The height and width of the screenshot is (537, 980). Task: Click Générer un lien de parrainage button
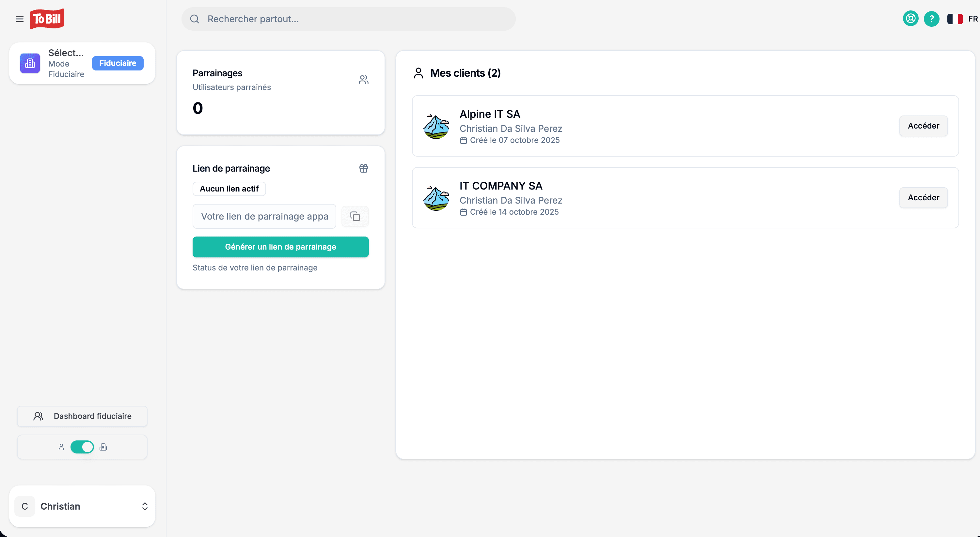pos(280,247)
